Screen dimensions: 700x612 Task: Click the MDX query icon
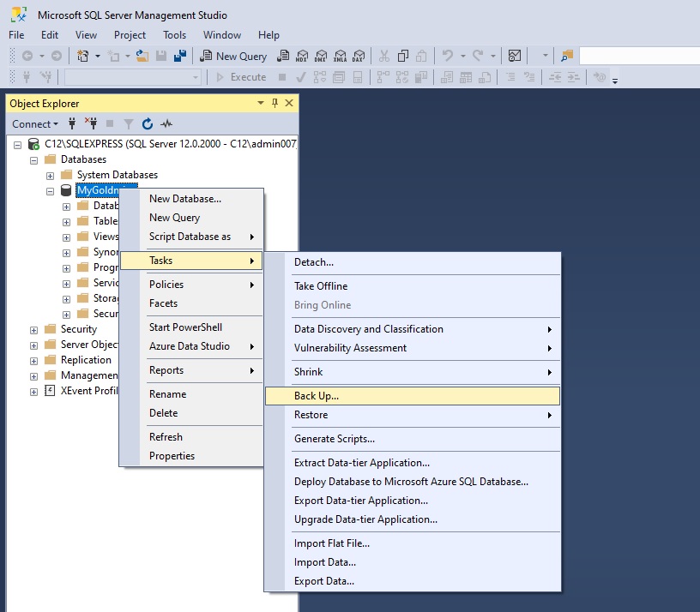pyautogui.click(x=302, y=57)
